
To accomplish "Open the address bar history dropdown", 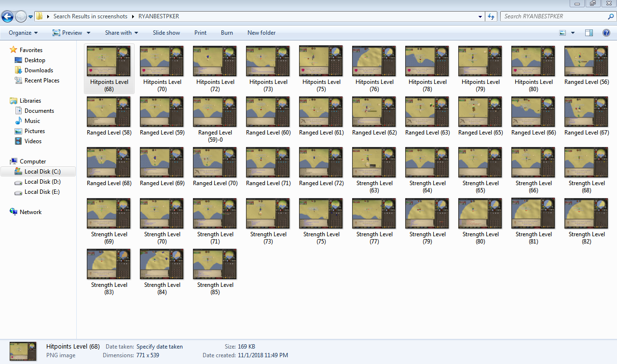I will coord(480,16).
